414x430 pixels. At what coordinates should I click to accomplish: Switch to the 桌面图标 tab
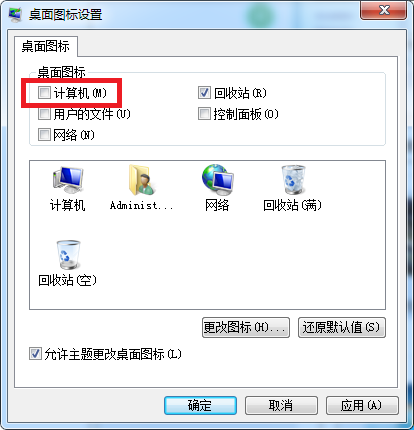point(46,46)
